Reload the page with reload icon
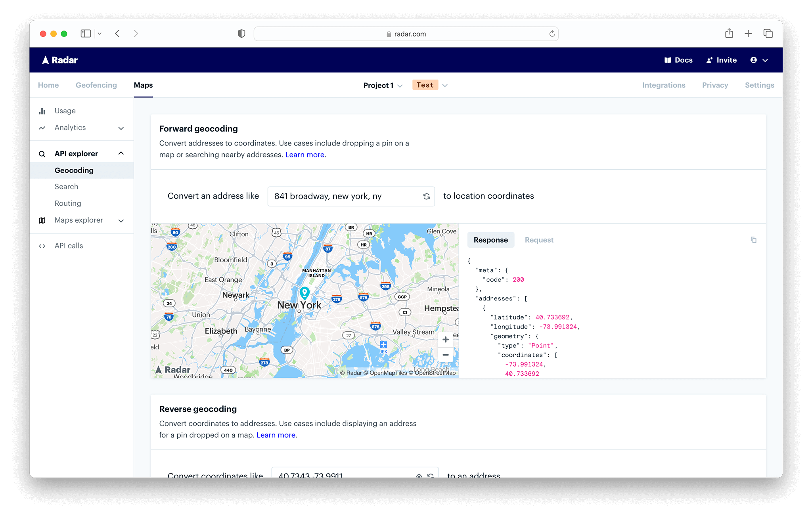The width and height of the screenshot is (812, 516). click(x=552, y=34)
